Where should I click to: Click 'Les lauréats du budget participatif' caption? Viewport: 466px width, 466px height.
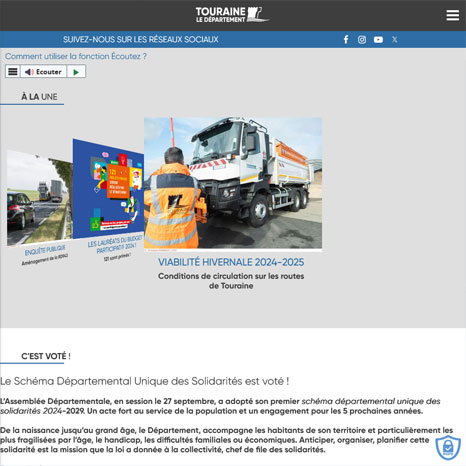coord(115,245)
